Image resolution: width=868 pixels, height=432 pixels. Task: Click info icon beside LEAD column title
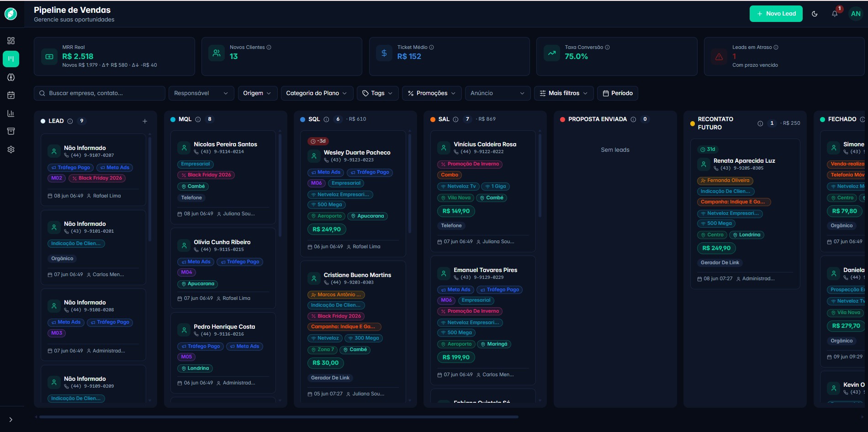click(70, 121)
